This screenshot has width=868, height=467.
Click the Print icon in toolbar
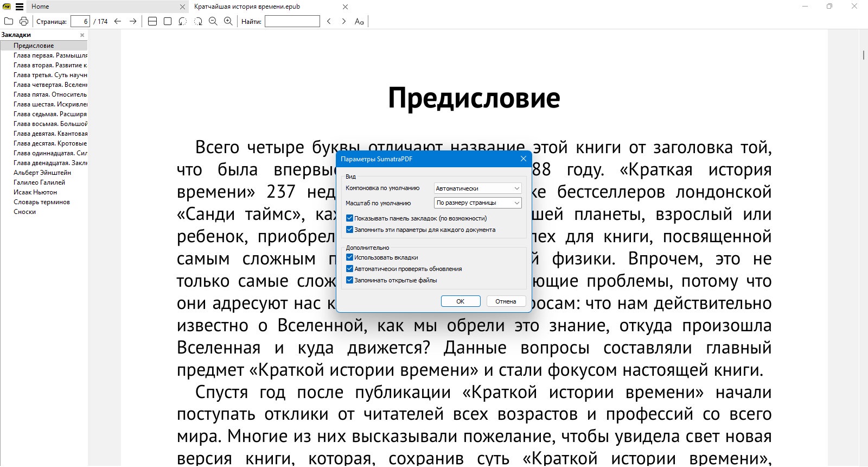click(x=24, y=21)
